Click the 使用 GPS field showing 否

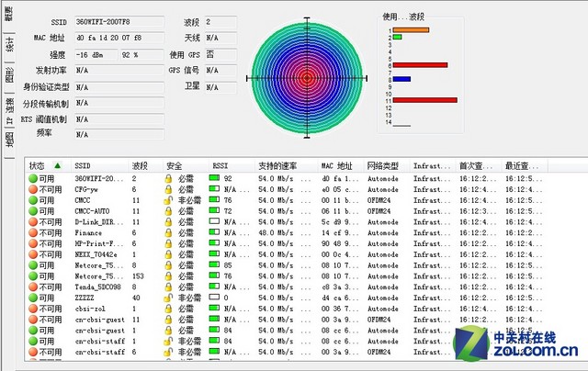[x=220, y=55]
